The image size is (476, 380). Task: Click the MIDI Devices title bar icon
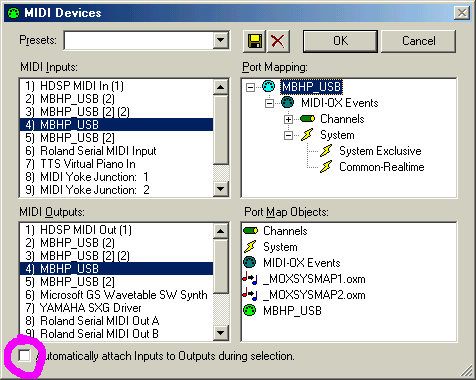point(14,13)
